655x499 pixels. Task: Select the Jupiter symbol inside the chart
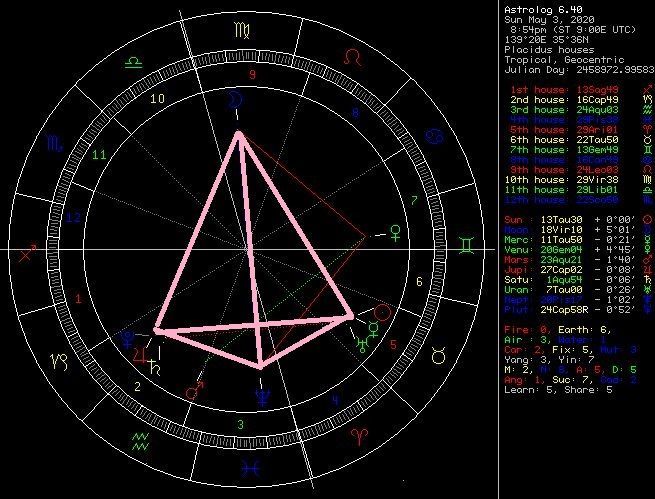[140, 356]
